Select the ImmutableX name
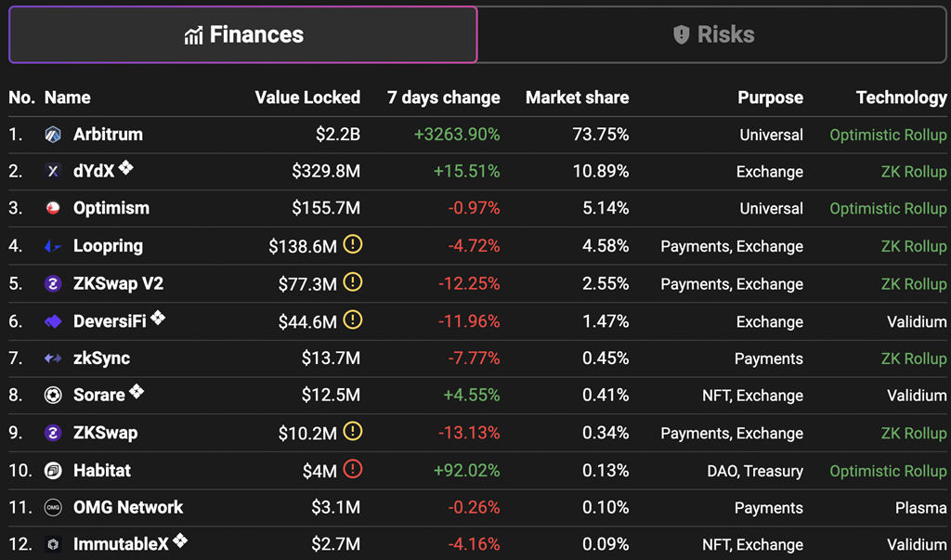 pyautogui.click(x=121, y=544)
